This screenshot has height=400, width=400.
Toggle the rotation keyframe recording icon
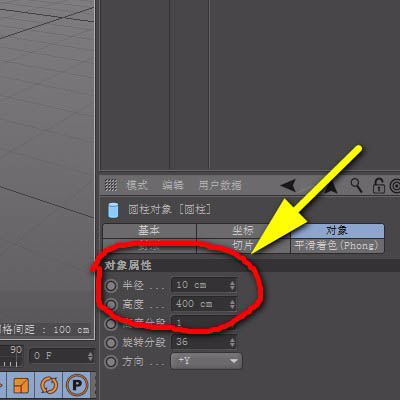(x=49, y=386)
